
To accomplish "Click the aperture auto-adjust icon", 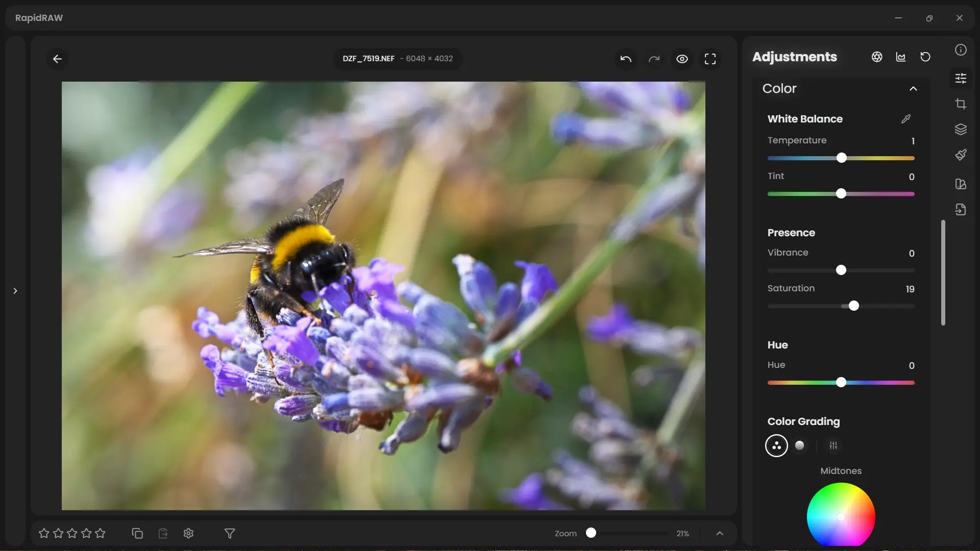I will click(877, 57).
